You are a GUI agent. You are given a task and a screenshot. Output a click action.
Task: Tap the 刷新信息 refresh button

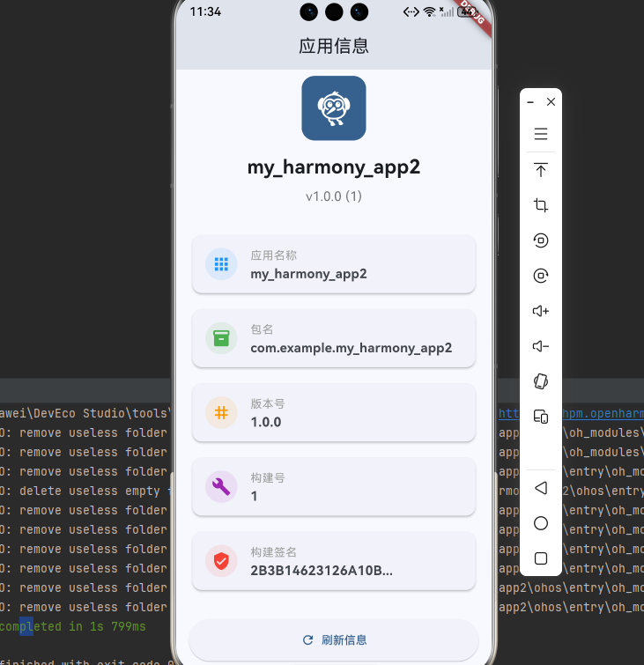pos(334,640)
